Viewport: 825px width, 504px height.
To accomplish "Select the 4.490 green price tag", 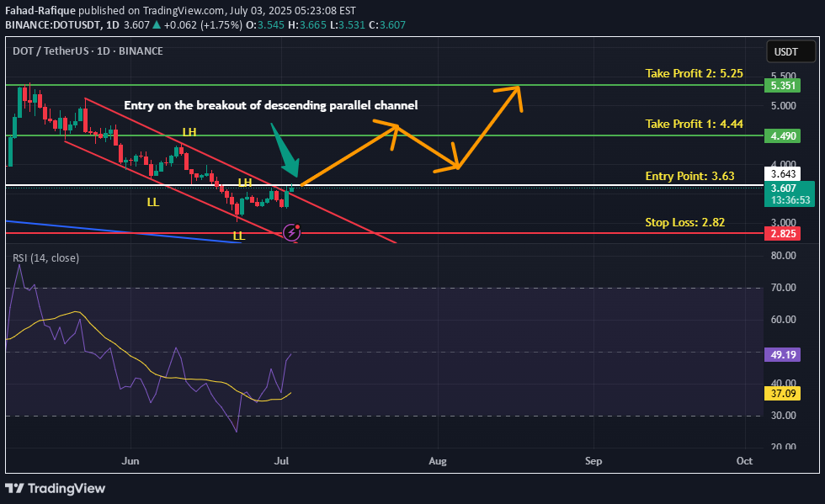I will click(x=782, y=135).
